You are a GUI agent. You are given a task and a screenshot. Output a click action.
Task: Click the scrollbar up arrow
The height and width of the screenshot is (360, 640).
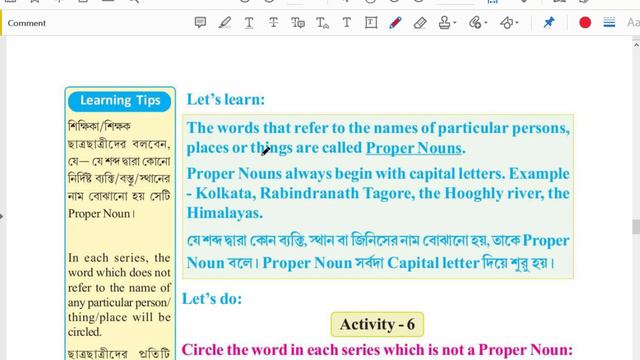pyautogui.click(x=636, y=45)
